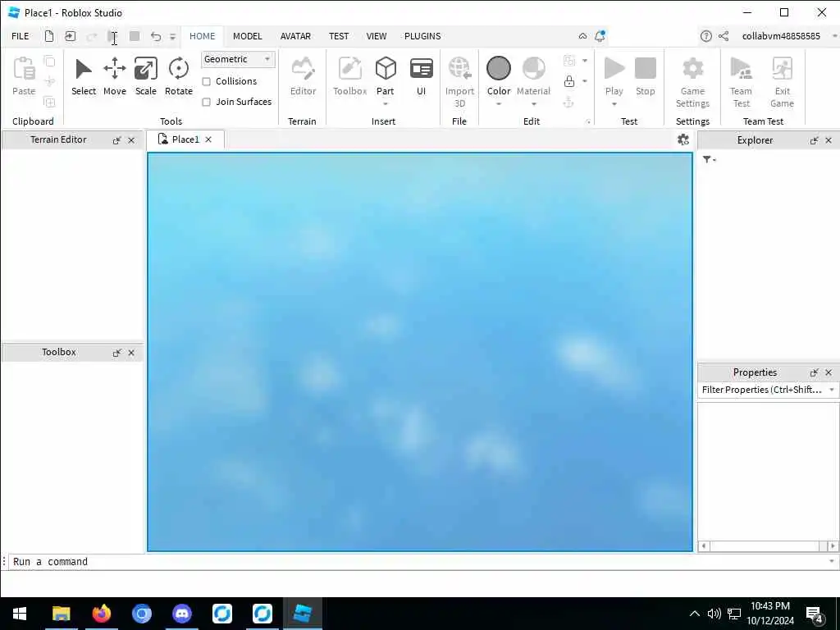This screenshot has height=630, width=840.
Task: Start the Play test
Action: click(x=614, y=69)
